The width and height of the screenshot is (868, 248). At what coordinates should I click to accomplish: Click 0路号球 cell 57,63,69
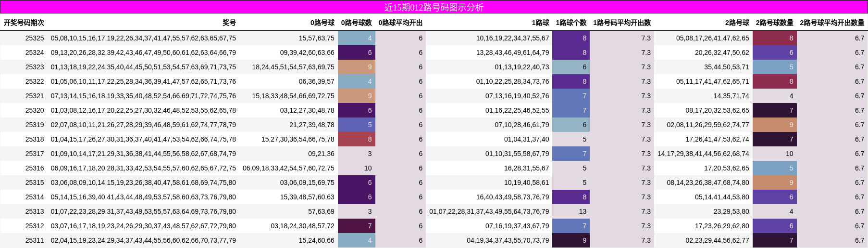click(321, 211)
